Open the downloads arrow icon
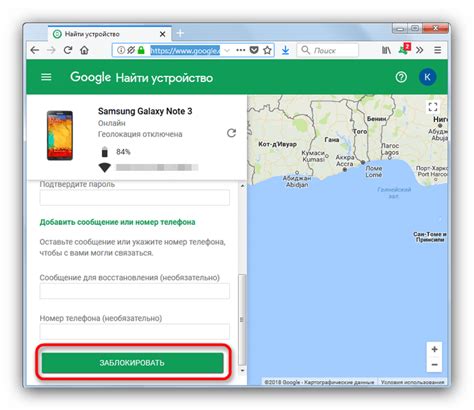The height and width of the screenshot is (410, 474). [x=285, y=50]
